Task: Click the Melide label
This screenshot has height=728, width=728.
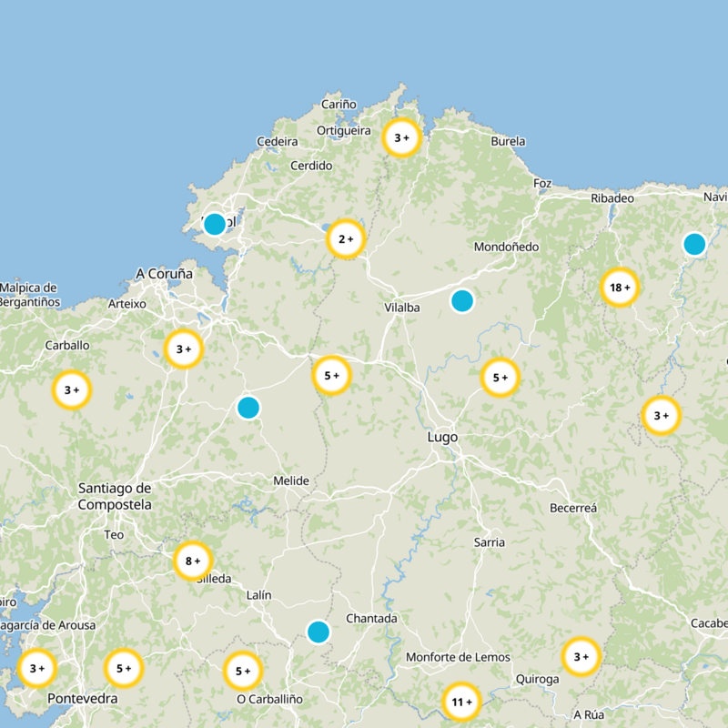Action: pyautogui.click(x=291, y=480)
